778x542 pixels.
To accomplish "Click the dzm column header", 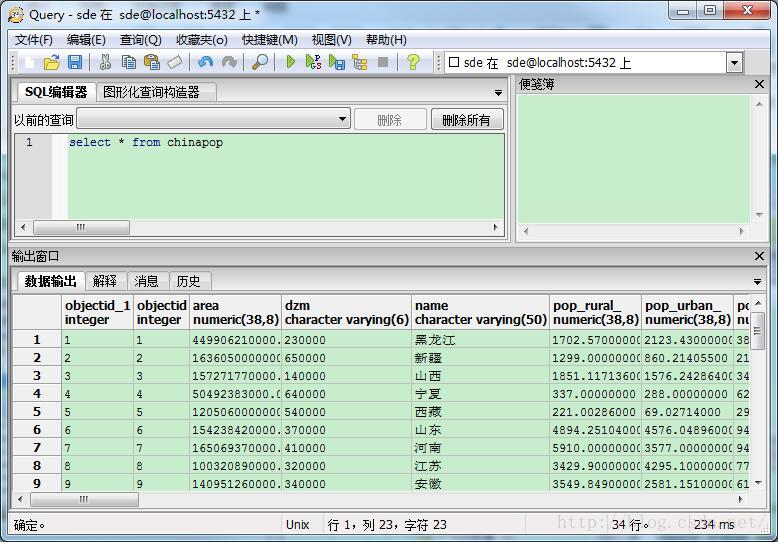I will [346, 312].
